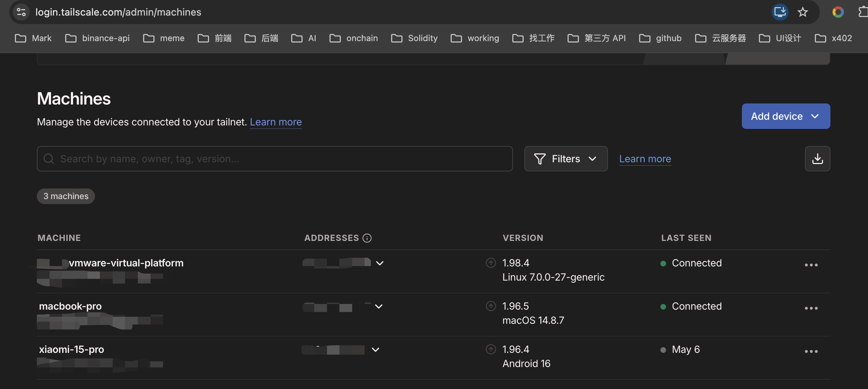
Task: Click the LAST SEEN column header
Action: click(686, 238)
